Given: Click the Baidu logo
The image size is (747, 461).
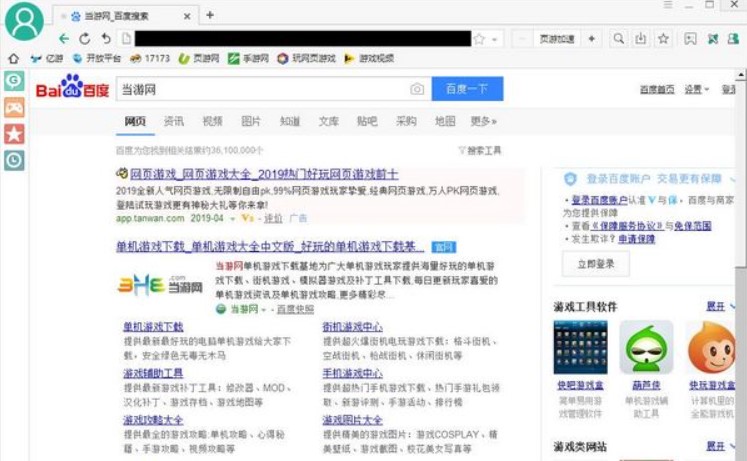Looking at the screenshot, I should (x=72, y=86).
